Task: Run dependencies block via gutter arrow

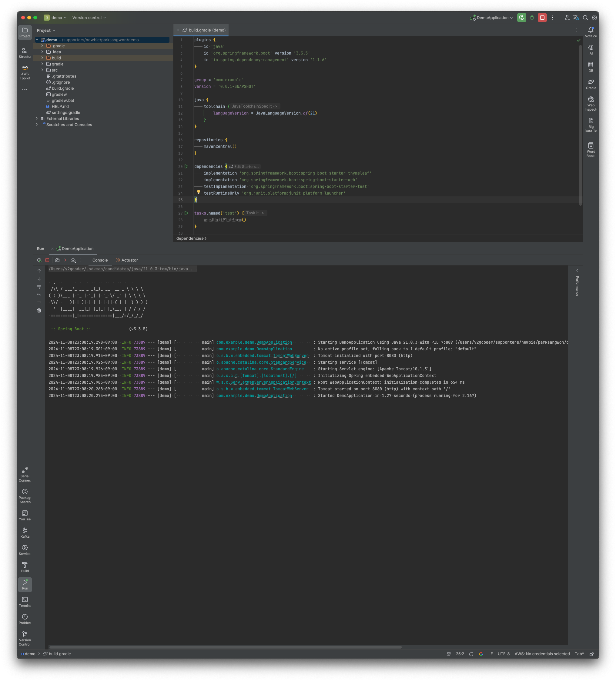Action: (186, 166)
